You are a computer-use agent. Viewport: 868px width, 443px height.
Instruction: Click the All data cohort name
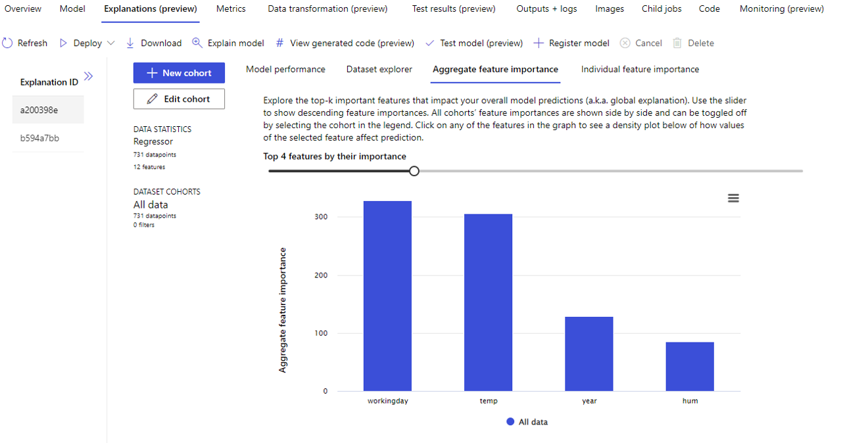point(151,204)
